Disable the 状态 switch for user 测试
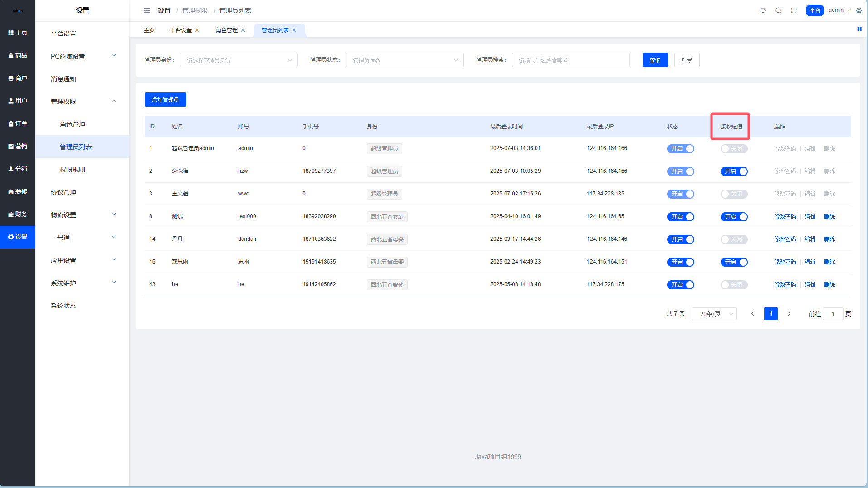This screenshot has width=868, height=488. pos(680,217)
